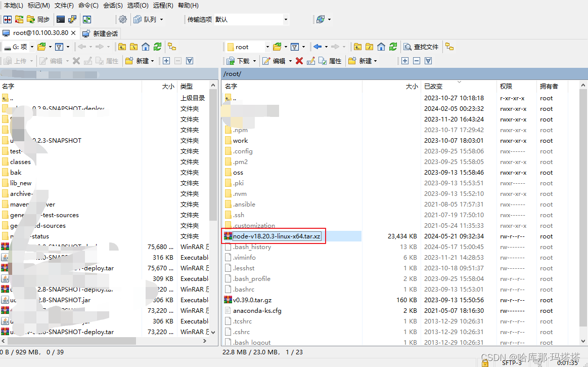
Task: Click the Compare Directories toolbar icon
Action: coord(8,20)
